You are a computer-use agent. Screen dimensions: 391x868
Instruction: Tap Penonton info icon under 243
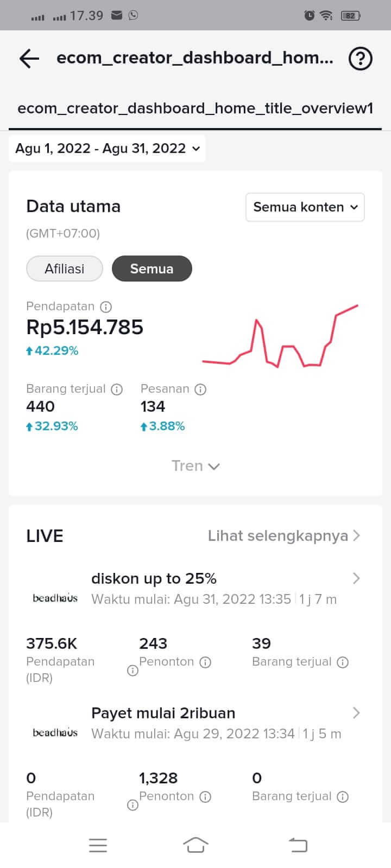point(205,662)
